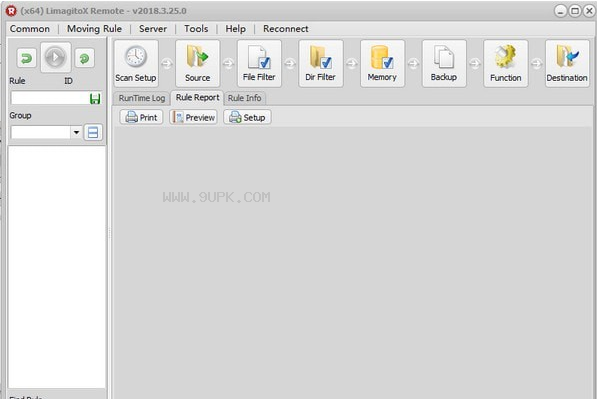This screenshot has height=399, width=597.
Task: Click the Preview button
Action: 193,117
